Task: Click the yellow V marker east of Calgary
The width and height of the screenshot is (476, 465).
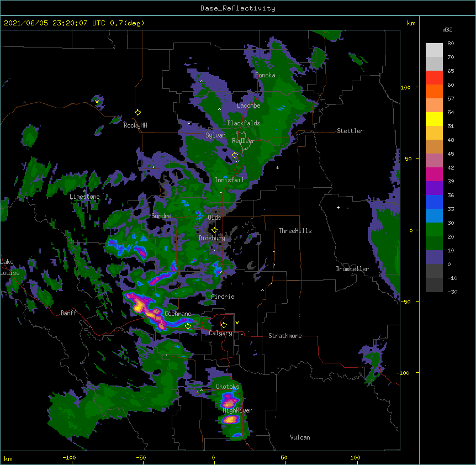Action: [x=237, y=323]
